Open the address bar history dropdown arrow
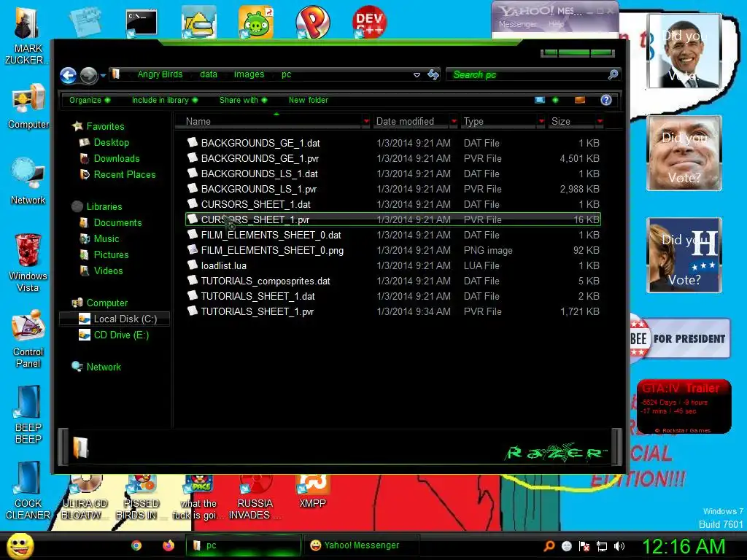The height and width of the screenshot is (560, 747). (x=417, y=75)
